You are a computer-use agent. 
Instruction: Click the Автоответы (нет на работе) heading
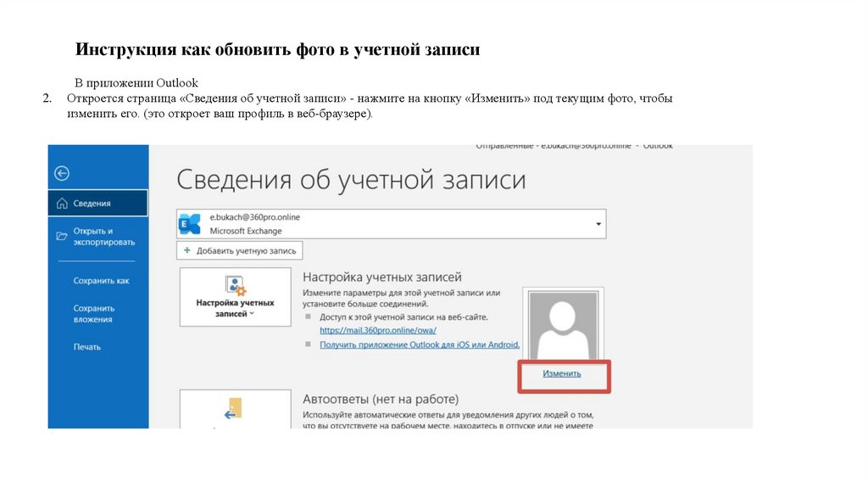[381, 399]
